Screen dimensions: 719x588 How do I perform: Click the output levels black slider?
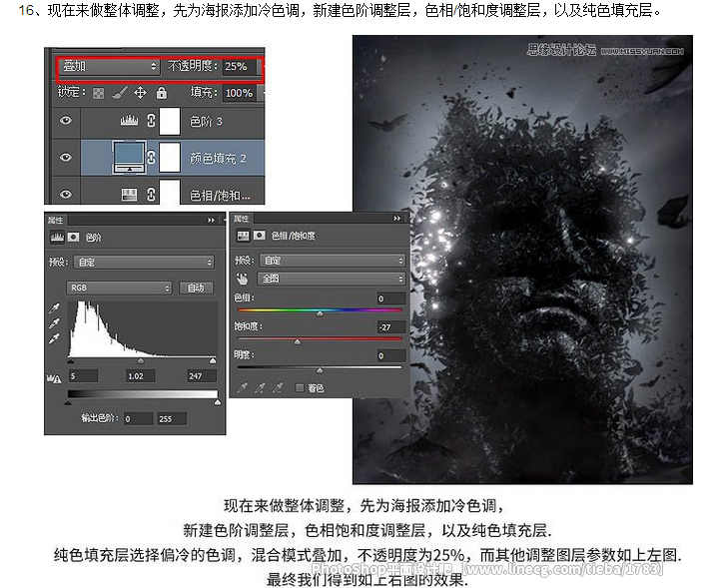click(x=68, y=403)
